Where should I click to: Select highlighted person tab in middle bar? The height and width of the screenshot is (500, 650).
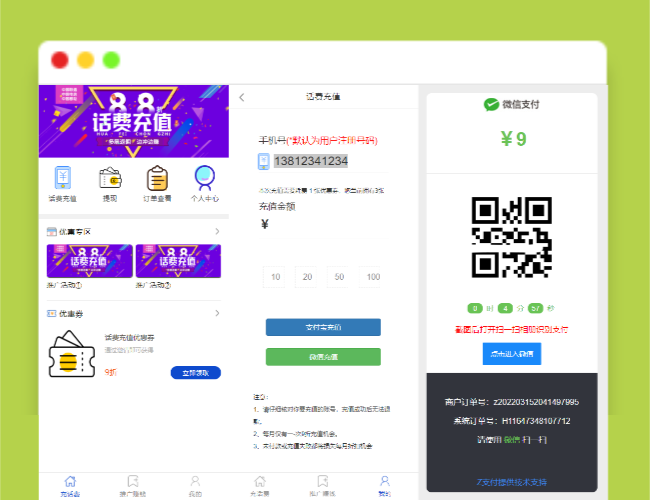(385, 486)
